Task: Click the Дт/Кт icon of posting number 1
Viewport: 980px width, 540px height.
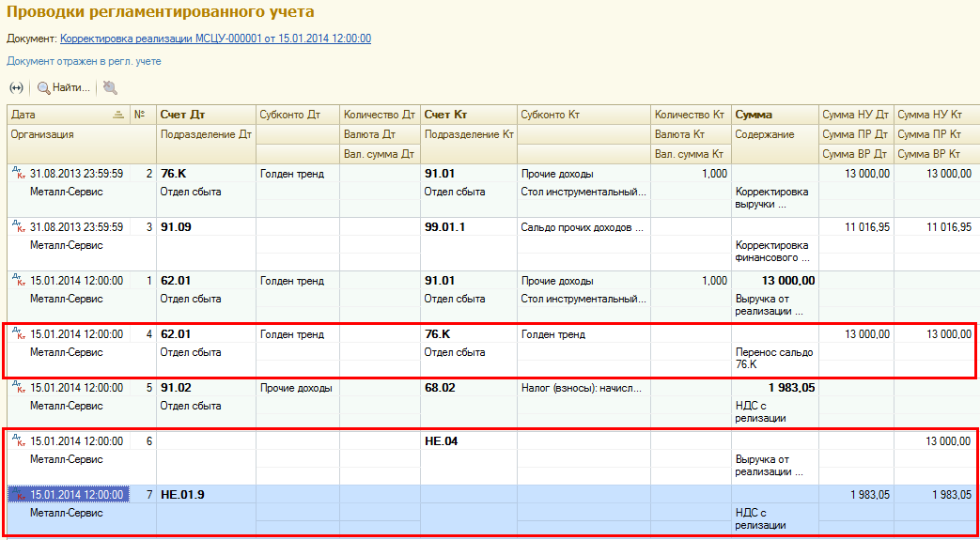Action: 18,281
